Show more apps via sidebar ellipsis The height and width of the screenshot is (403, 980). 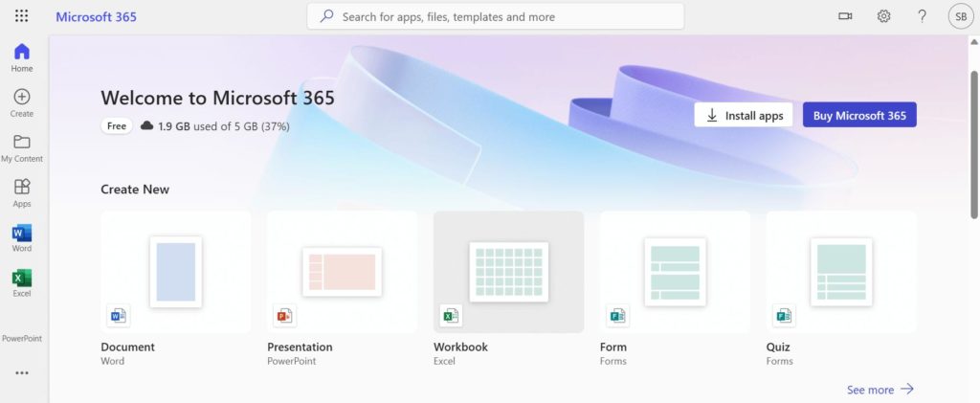tap(22, 373)
